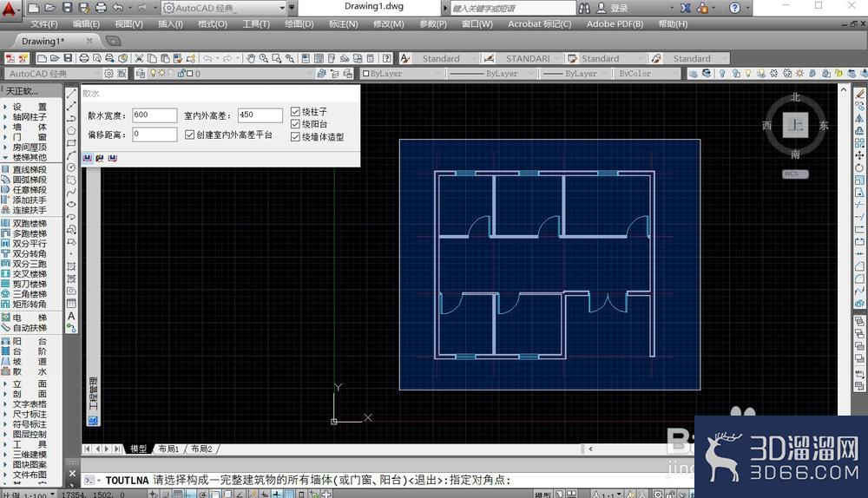Select the 双跑楼梯 tool

coord(24,224)
